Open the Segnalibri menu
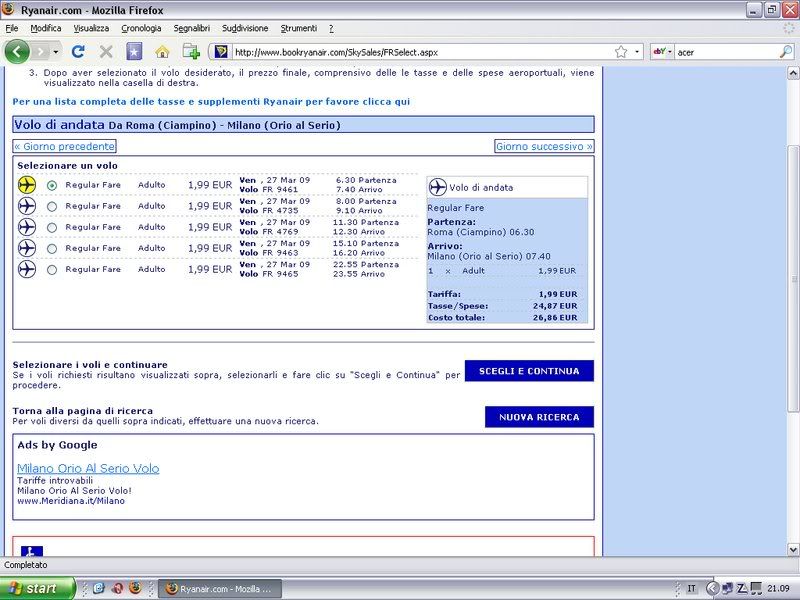800x600 pixels. (192, 28)
